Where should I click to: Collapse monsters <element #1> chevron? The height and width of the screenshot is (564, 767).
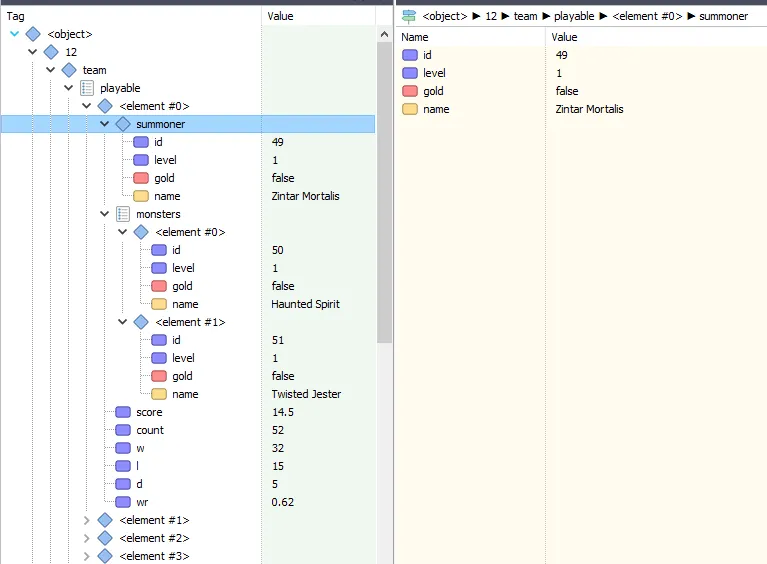pos(123,322)
